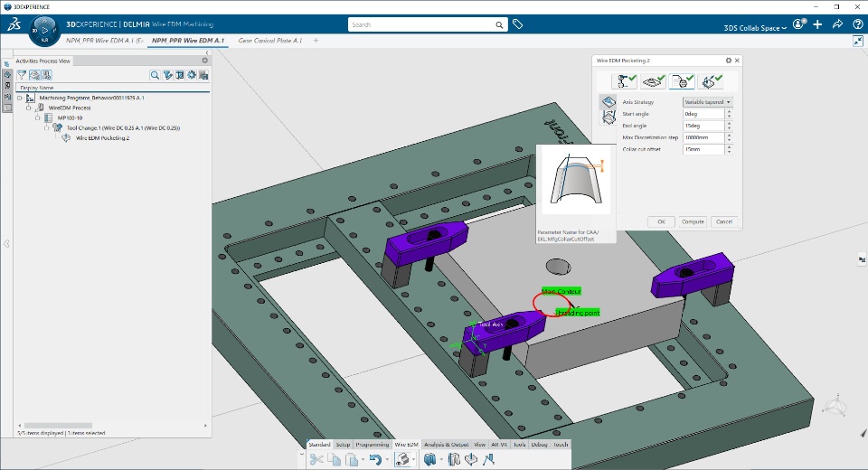Click the expand view icon at top right

click(857, 41)
